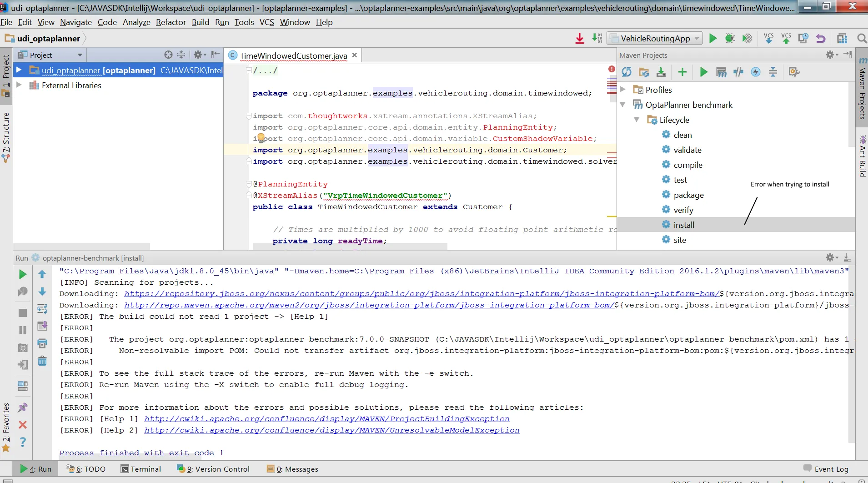Toggle skip tests mode lightning icon
Image resolution: width=868 pixels, height=483 pixels.
756,72
